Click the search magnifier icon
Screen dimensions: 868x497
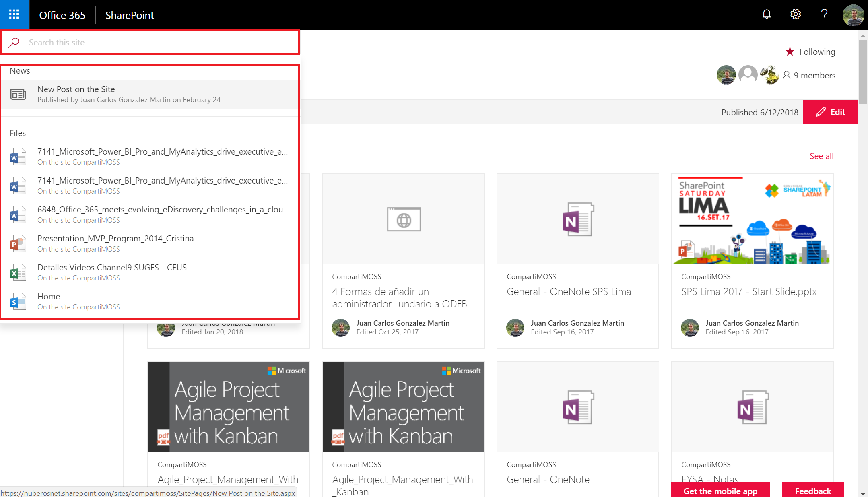(14, 42)
